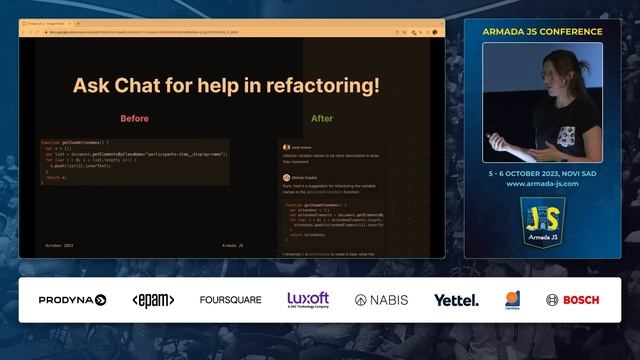Viewport: 640px width, 360px height.
Task: Click the ChatGPT reply avatar icon
Action: [x=287, y=178]
